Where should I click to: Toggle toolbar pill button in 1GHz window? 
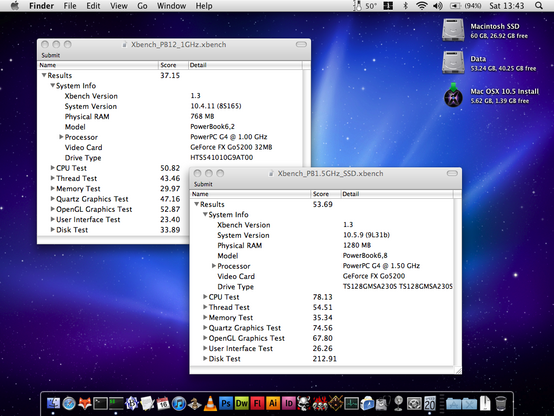pos(301,45)
